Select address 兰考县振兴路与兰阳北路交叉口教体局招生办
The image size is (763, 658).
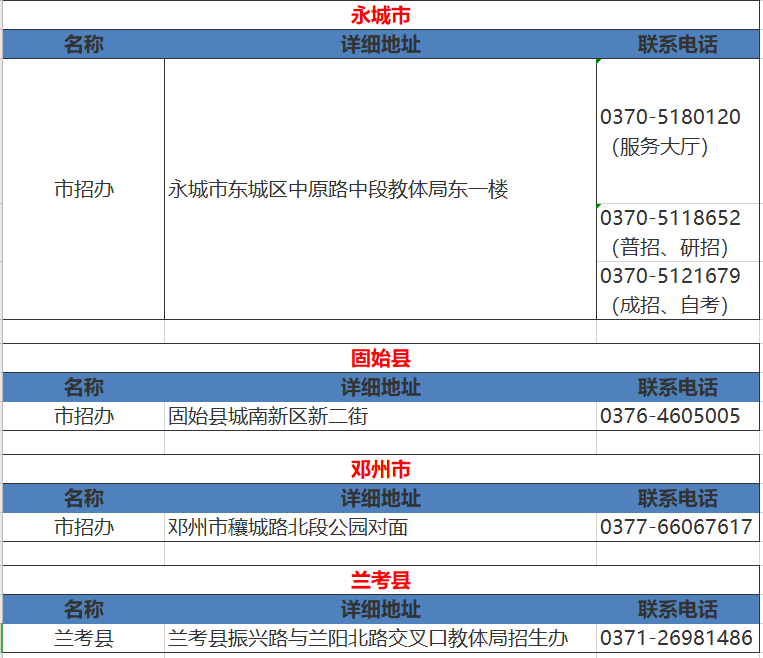tap(381, 638)
